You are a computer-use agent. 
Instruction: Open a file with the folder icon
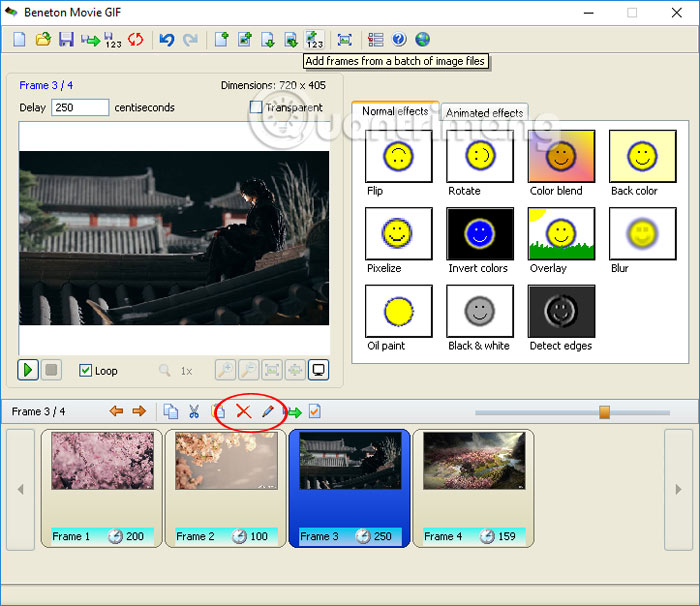[x=43, y=40]
